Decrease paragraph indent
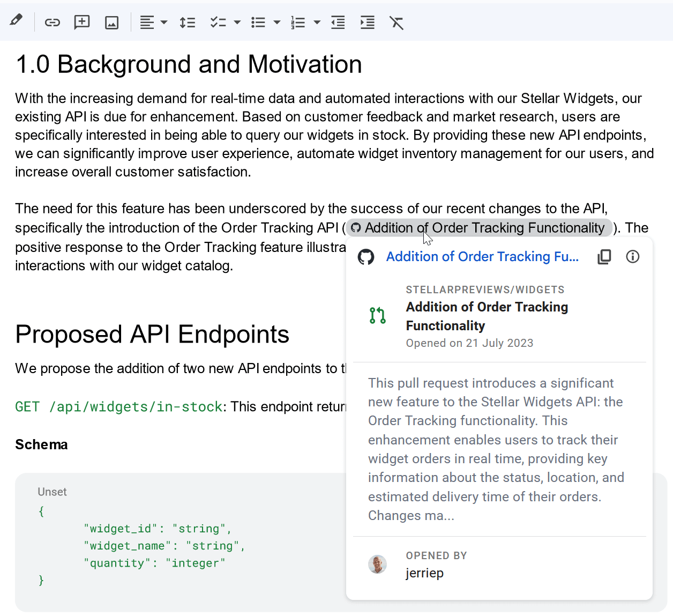 [x=338, y=23]
